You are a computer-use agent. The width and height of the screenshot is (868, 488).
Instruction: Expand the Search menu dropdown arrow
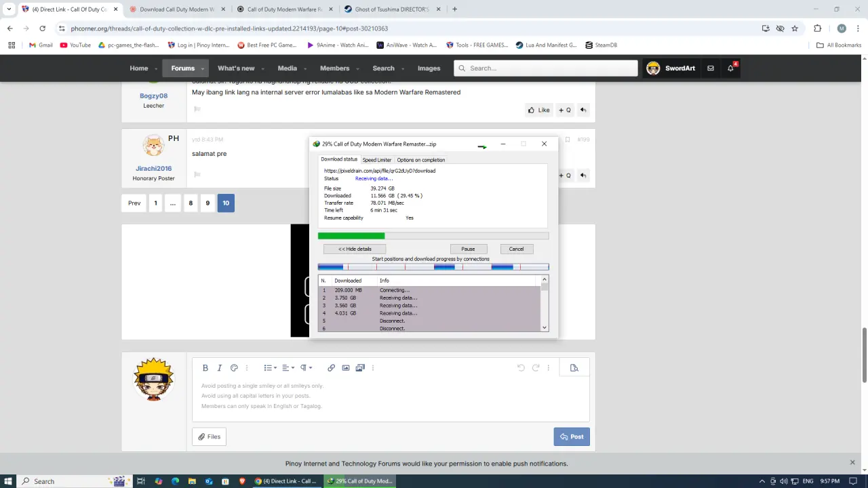pyautogui.click(x=402, y=68)
